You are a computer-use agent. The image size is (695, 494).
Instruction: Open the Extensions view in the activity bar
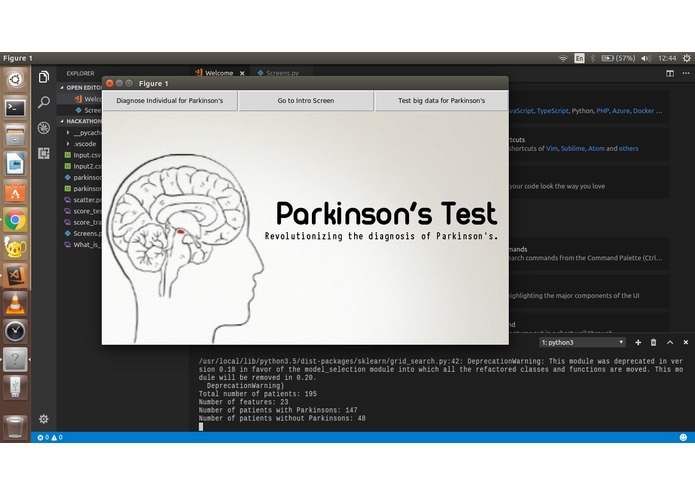click(x=43, y=153)
